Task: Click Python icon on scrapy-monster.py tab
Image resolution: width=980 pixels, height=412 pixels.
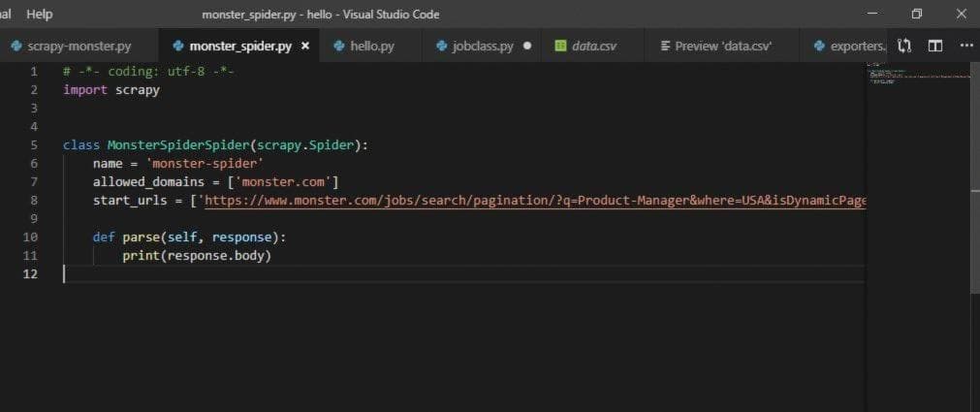Action: pos(16,46)
